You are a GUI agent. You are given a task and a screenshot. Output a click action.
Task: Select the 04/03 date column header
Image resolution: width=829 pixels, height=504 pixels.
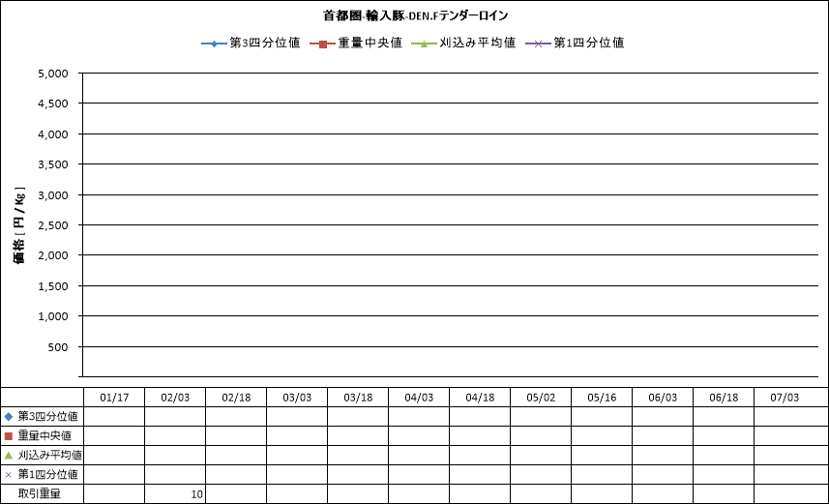pos(419,398)
